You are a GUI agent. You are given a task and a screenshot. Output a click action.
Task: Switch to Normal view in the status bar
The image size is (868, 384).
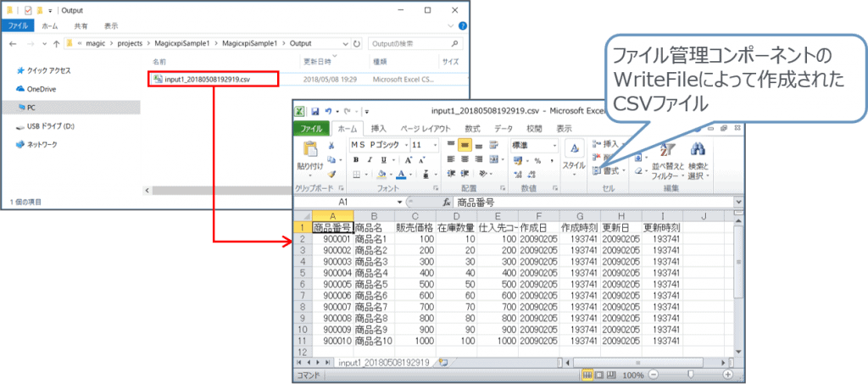(x=587, y=374)
